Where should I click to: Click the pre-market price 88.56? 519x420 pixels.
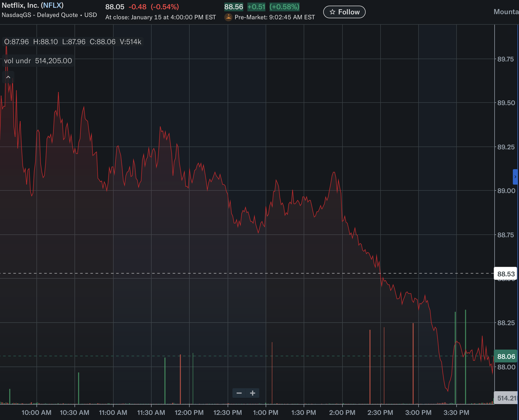pos(234,7)
